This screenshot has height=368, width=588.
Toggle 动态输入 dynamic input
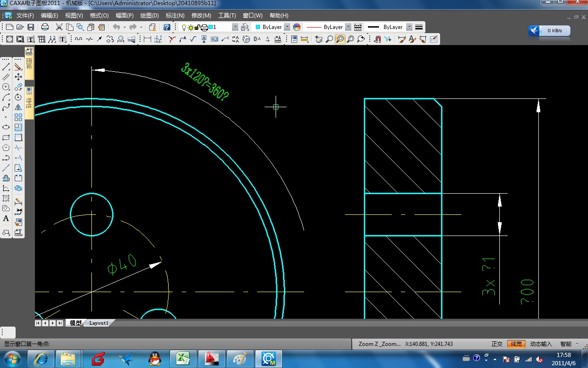point(541,344)
